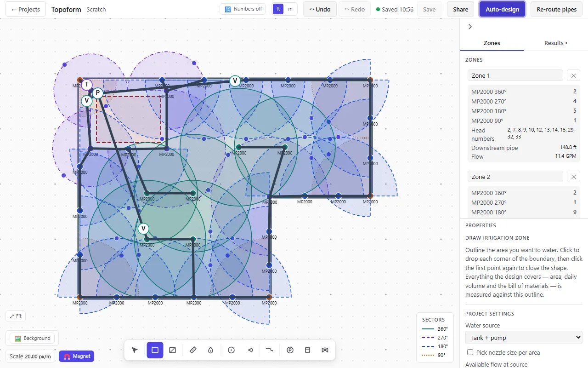Screen dimensions: 588x368
Task: Open the Share dialog
Action: click(461, 9)
